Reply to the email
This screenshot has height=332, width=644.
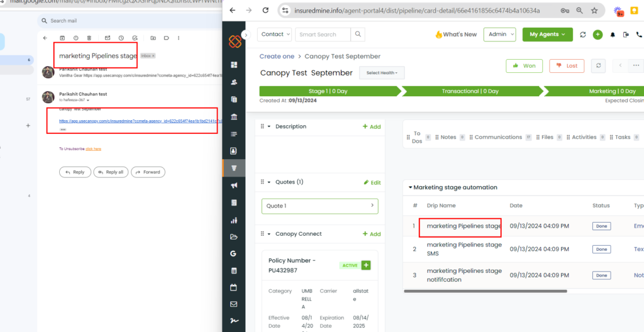click(x=75, y=172)
